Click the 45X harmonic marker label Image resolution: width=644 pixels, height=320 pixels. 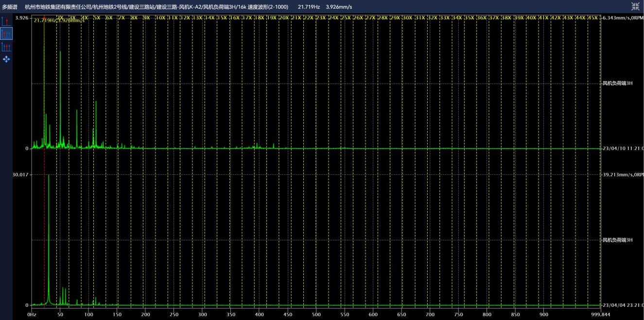[x=592, y=17]
